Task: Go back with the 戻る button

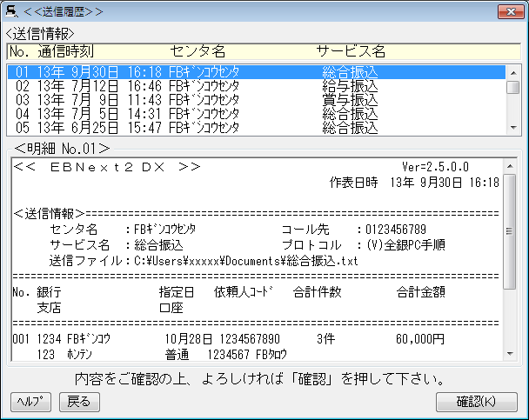Action: tap(79, 402)
